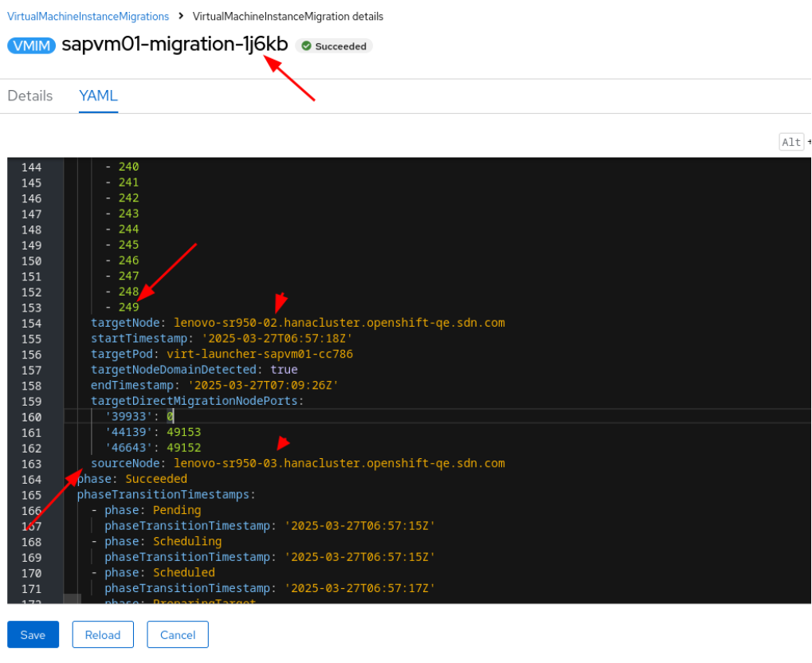Click the true value of targetNodeDomainDetected

tap(284, 369)
